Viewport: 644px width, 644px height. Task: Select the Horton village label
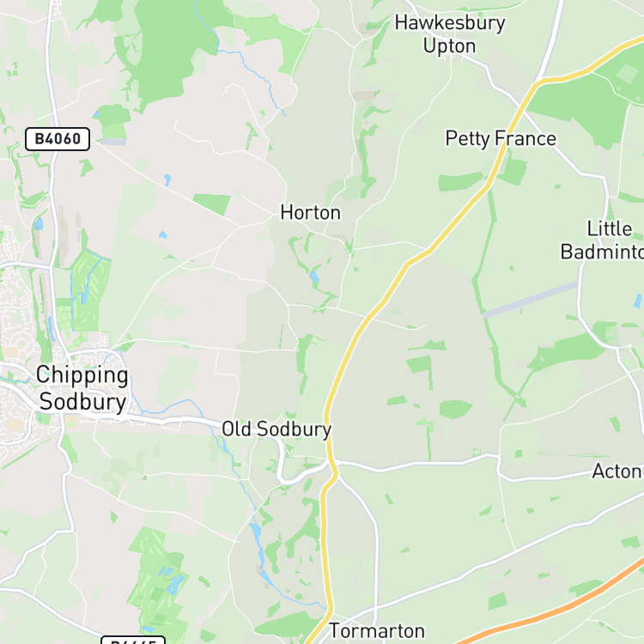311,213
